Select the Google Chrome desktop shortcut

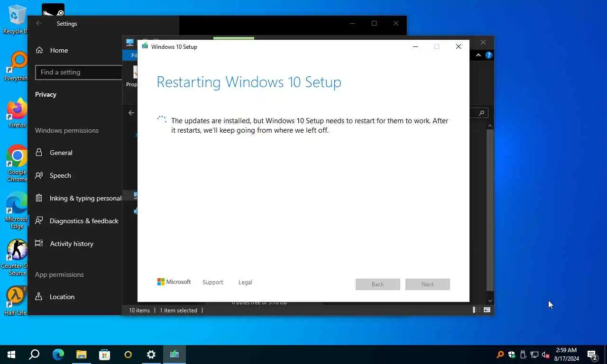[17, 164]
